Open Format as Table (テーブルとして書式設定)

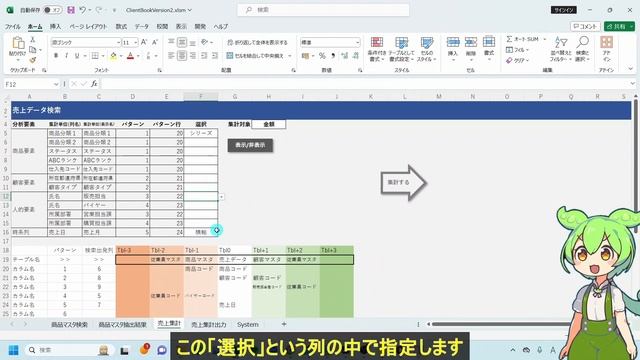(x=401, y=49)
